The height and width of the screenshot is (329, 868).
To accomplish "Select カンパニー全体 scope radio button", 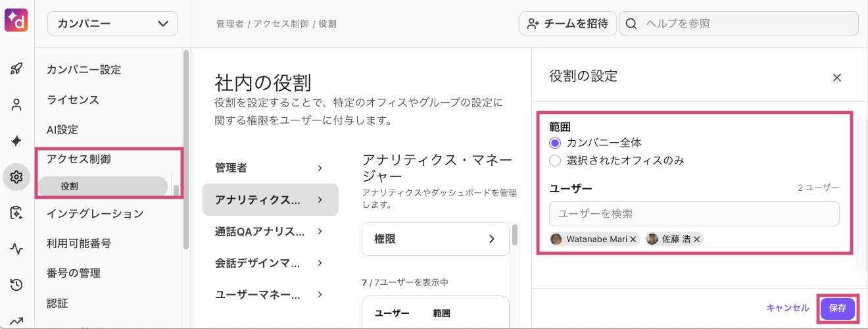I will pos(555,142).
